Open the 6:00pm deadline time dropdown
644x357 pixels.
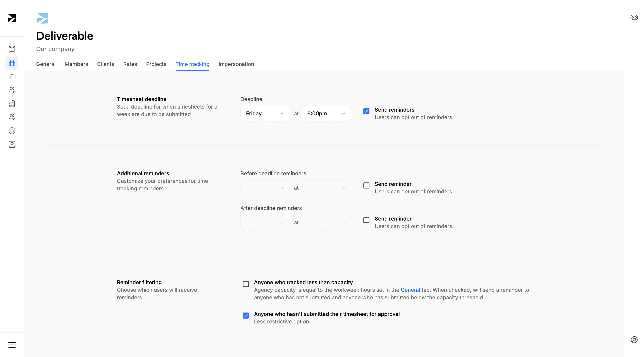(327, 114)
